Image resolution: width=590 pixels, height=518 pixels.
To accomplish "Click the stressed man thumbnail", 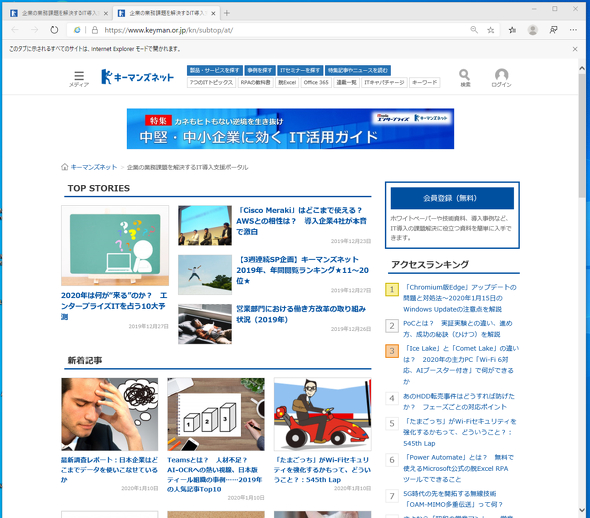I will pyautogui.click(x=109, y=414).
